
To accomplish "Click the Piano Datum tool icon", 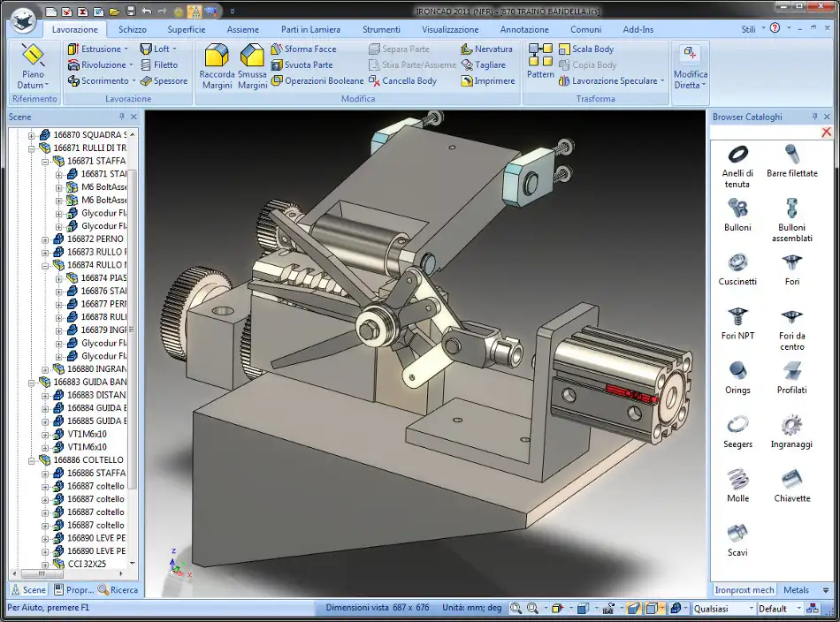I will click(x=33, y=57).
